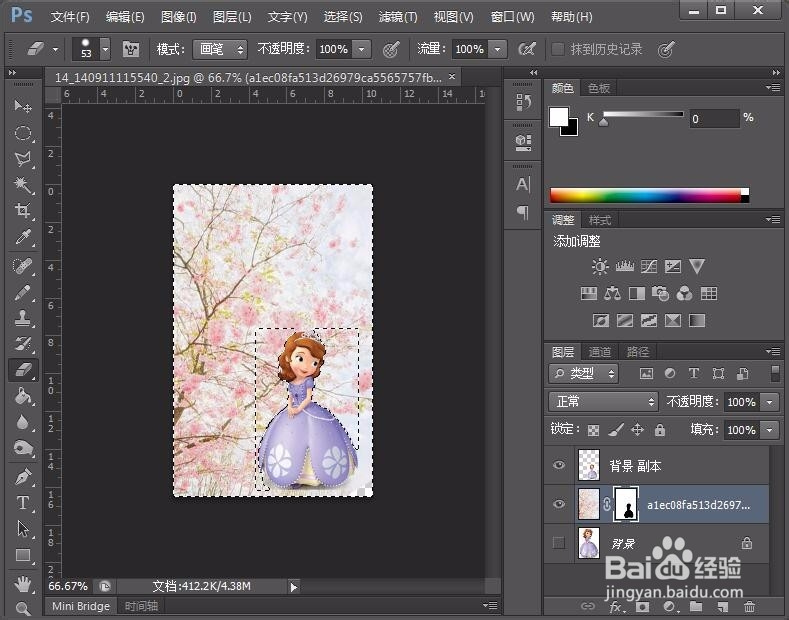Screen dimensions: 789x620
Task: Toggle pressure for opacity button
Action: click(x=391, y=49)
